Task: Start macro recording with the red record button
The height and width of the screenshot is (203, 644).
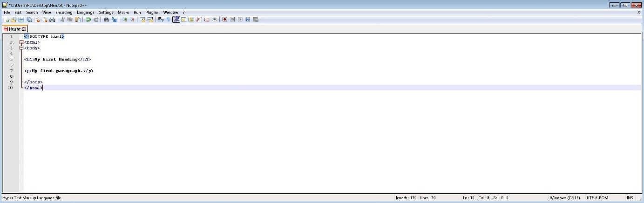Action: [224, 20]
